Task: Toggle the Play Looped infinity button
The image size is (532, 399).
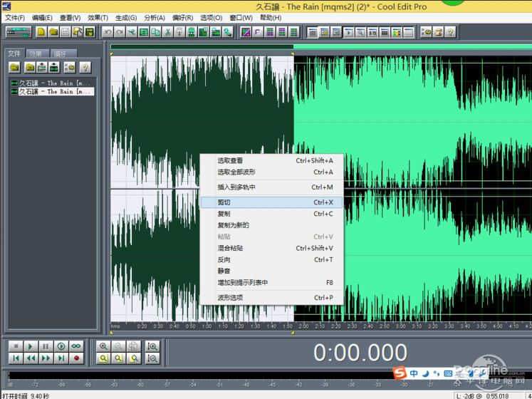Action: [x=77, y=346]
